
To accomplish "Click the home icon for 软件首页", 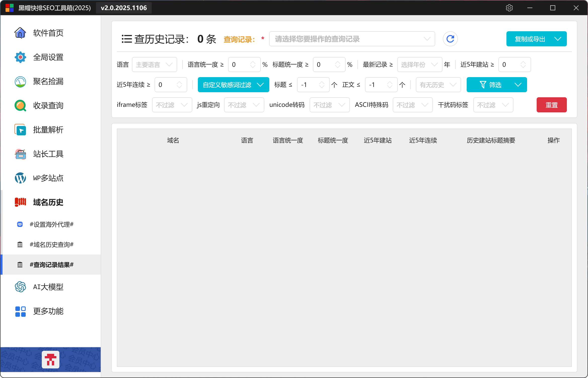I will click(20, 33).
